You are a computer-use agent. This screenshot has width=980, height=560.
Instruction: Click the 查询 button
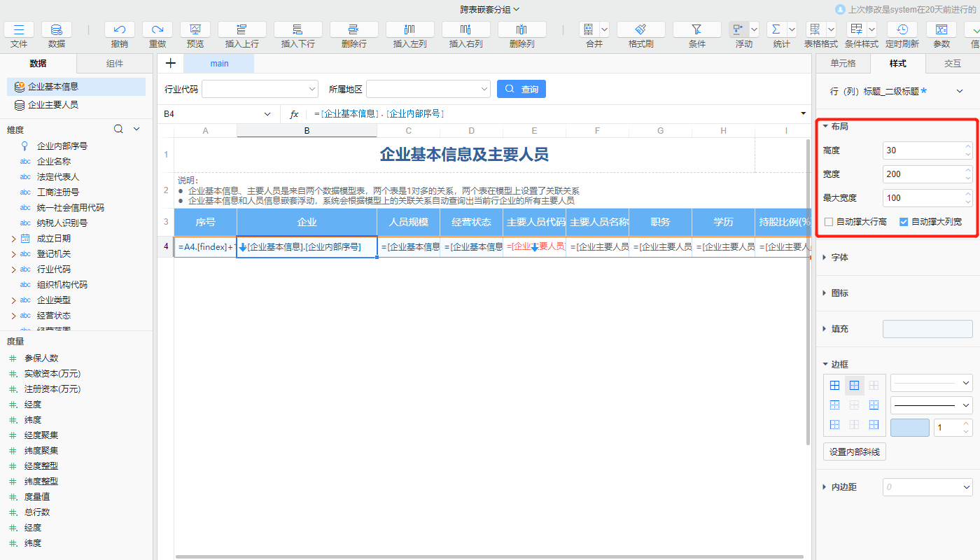[x=521, y=90]
